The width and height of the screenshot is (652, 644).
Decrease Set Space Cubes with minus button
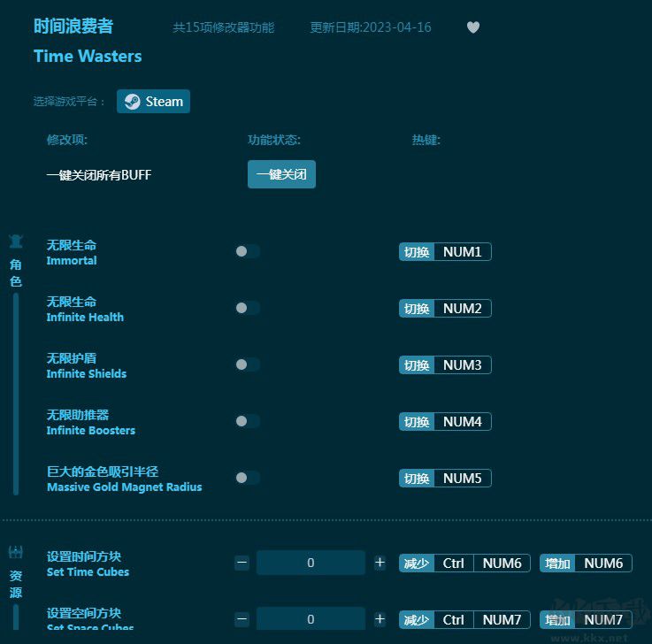242,619
